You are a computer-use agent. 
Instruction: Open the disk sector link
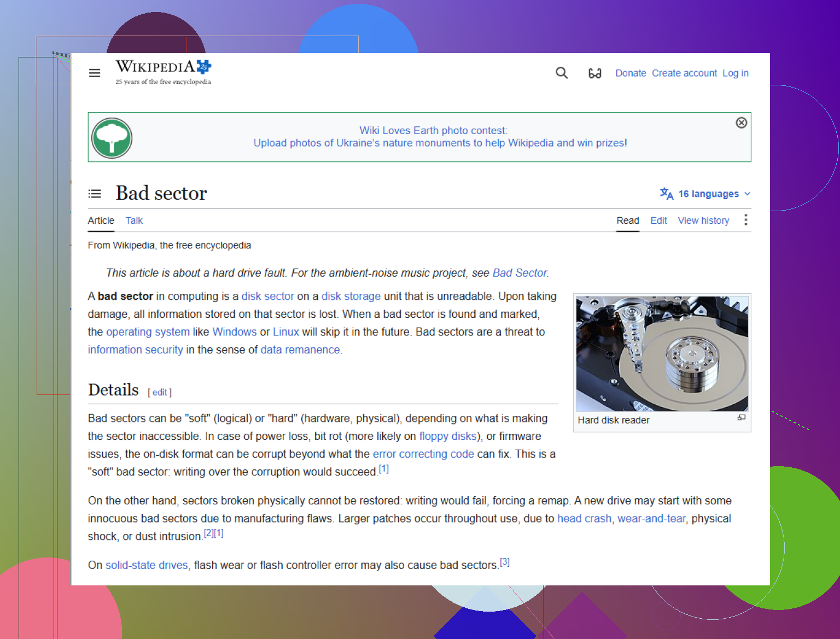(x=268, y=296)
